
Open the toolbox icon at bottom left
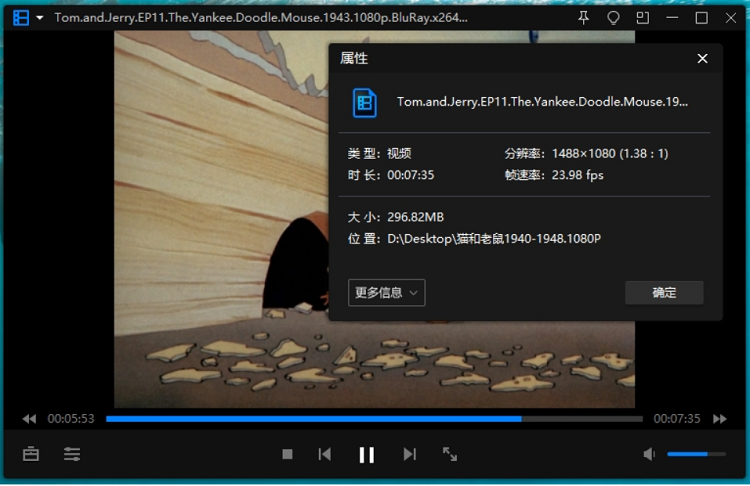coord(31,454)
